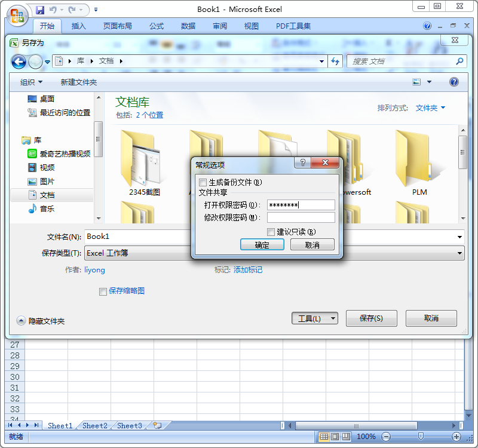The height and width of the screenshot is (448, 478).
Task: Open recent pages dropdown next to forward arrow
Action: tap(47, 62)
